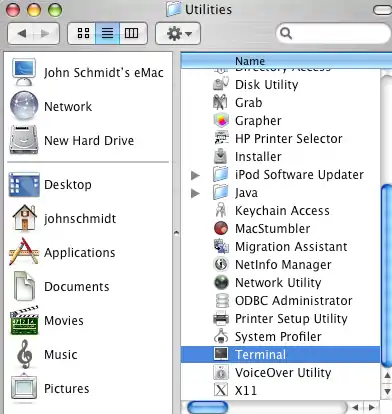Select the "X11" file name text

tap(246, 390)
